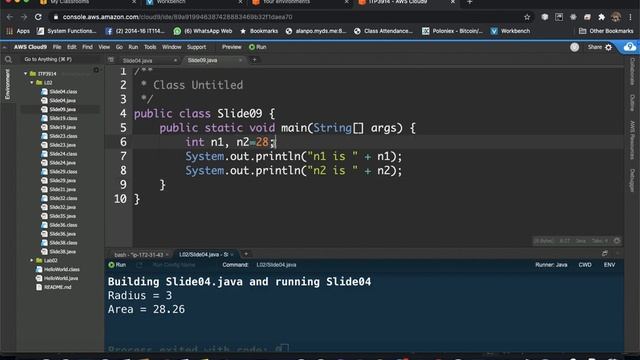
Task: Click the green Run button in the console pane
Action: (117, 265)
